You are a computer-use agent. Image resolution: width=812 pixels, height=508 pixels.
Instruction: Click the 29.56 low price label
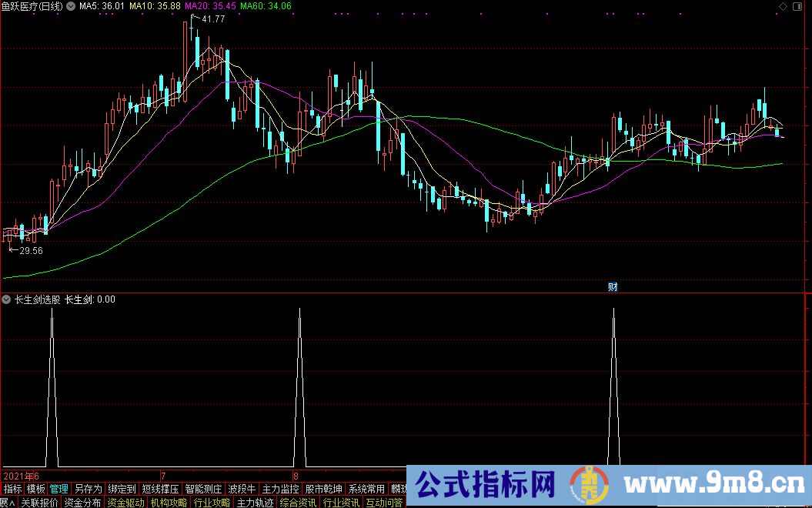pyautogui.click(x=31, y=251)
